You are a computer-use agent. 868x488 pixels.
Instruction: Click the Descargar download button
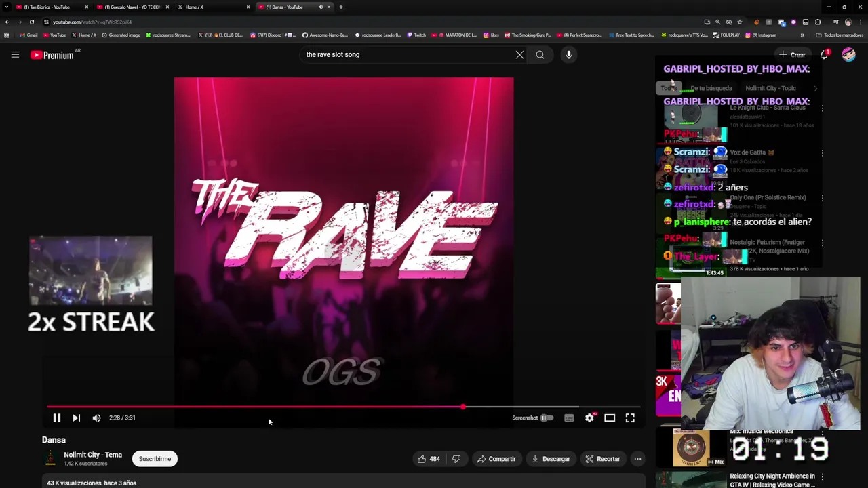point(551,459)
